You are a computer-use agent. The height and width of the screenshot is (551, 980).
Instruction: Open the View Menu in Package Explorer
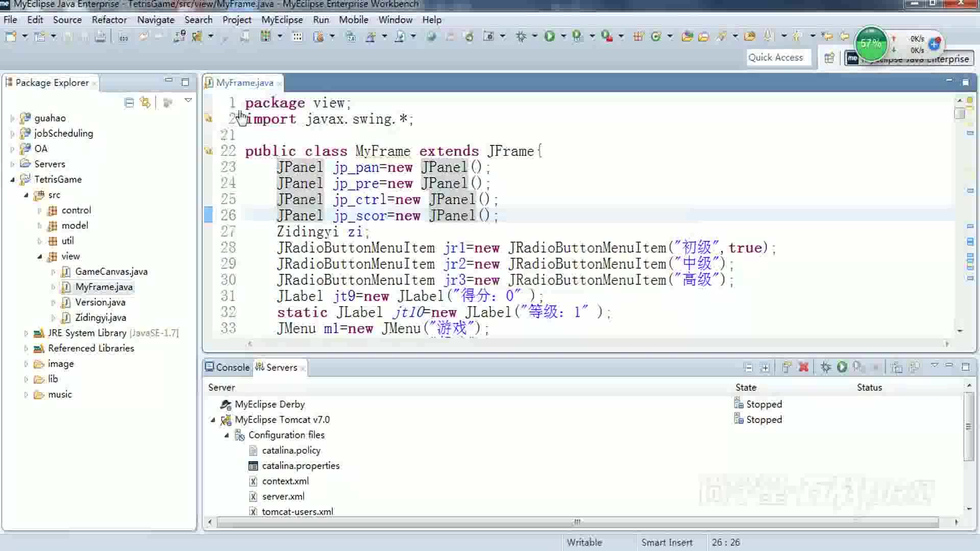pos(188,101)
